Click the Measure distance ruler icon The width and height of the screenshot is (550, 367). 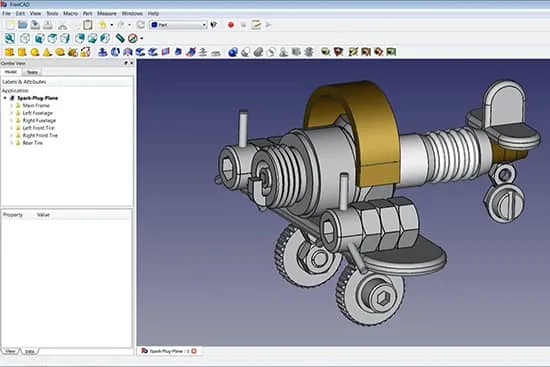120,38
